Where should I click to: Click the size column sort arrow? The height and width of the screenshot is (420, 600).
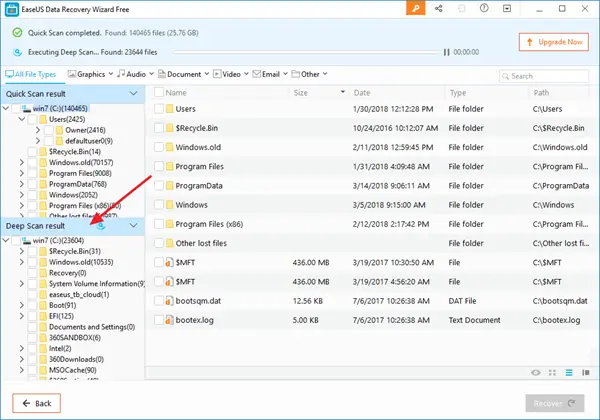pyautogui.click(x=342, y=92)
